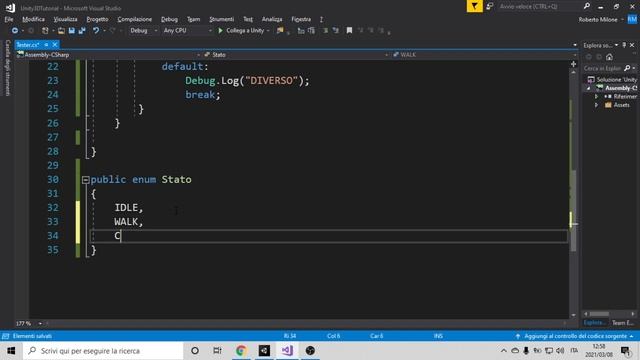Open the Visualizza menu
640x360 pixels.
(65, 19)
